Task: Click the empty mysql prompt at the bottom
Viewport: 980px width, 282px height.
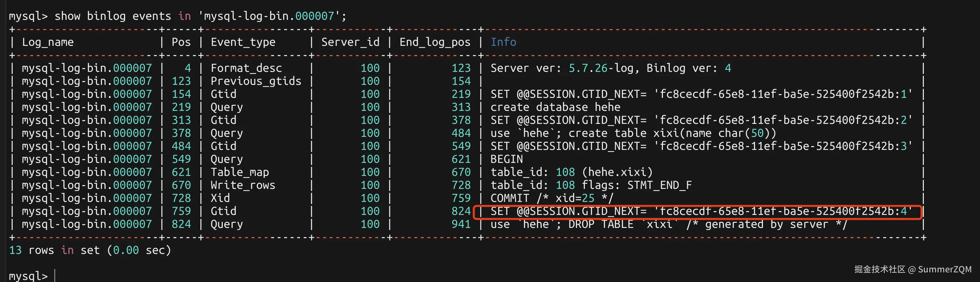Action: coord(28,275)
